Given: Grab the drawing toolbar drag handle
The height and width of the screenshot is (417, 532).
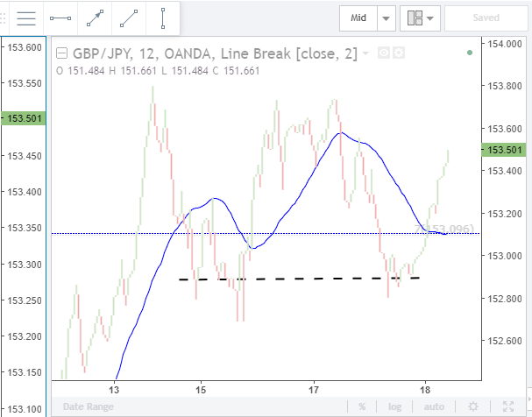Looking at the screenshot, I should (x=3, y=18).
